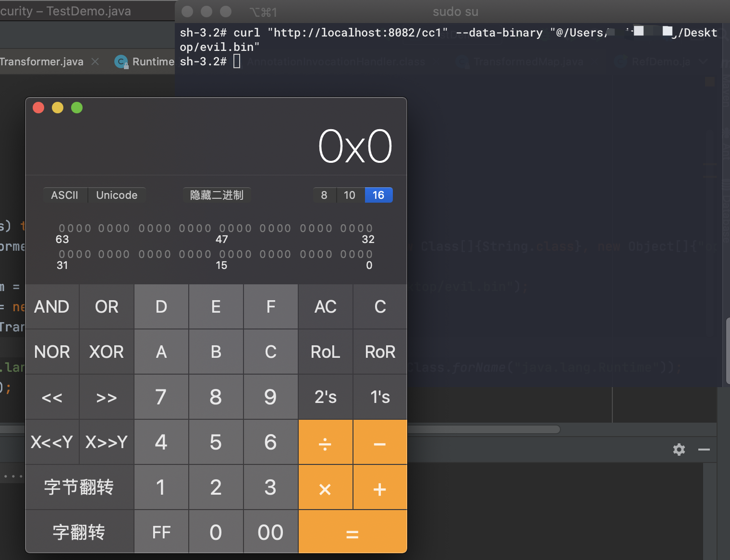Open the Transformer.java tab
This screenshot has height=560, width=730.
(x=41, y=61)
